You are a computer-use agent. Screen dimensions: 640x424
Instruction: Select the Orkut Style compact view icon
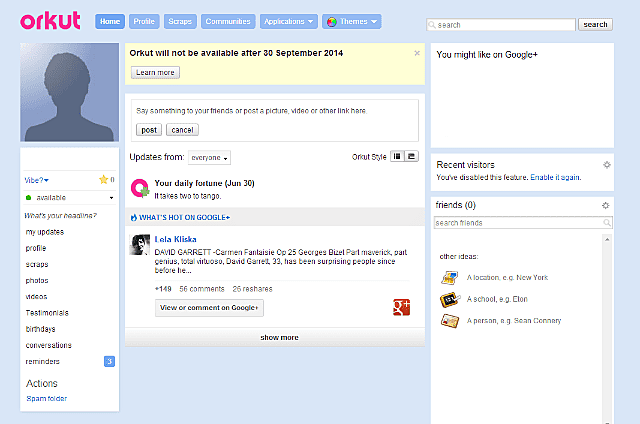411,156
